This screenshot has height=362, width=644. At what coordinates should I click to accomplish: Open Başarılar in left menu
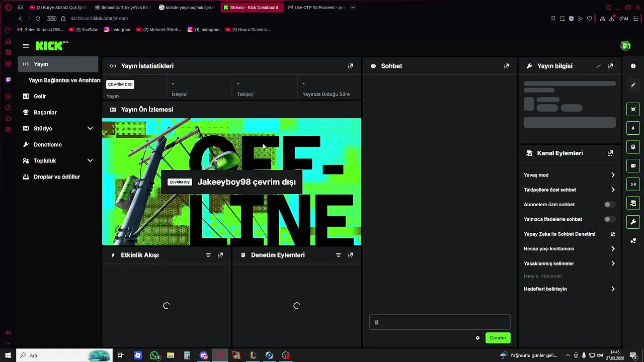[58, 113]
